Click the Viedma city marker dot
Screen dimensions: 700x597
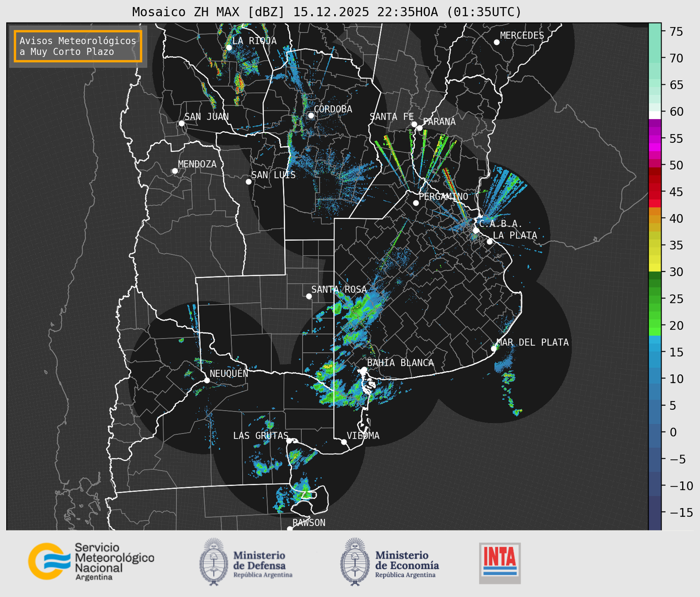pyautogui.click(x=344, y=442)
